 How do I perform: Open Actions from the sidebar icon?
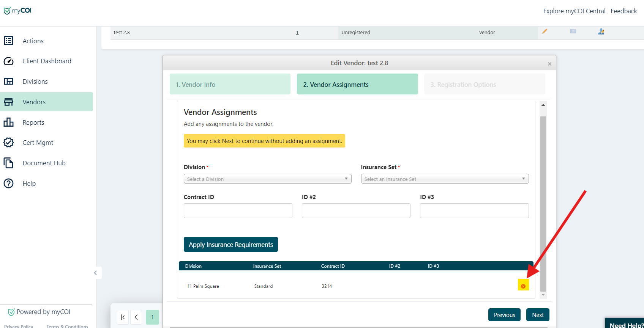pos(9,41)
